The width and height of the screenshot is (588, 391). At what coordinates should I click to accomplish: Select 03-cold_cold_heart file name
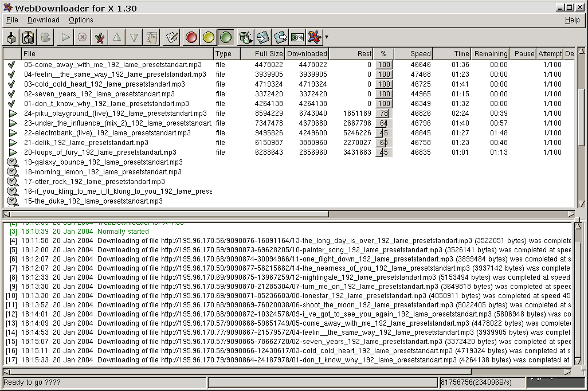pyautogui.click(x=105, y=84)
